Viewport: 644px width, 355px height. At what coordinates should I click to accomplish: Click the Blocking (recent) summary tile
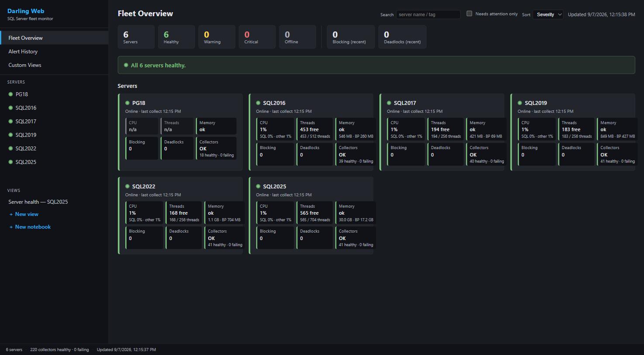(x=351, y=37)
